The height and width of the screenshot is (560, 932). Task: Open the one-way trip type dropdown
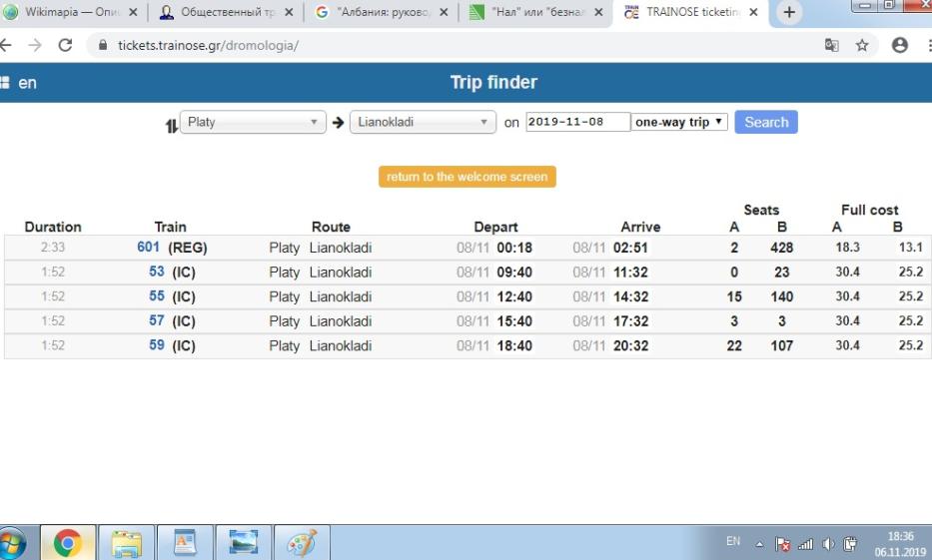(679, 123)
